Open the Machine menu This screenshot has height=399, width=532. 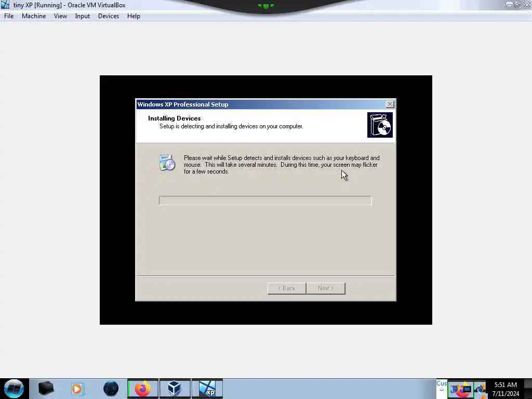[34, 16]
